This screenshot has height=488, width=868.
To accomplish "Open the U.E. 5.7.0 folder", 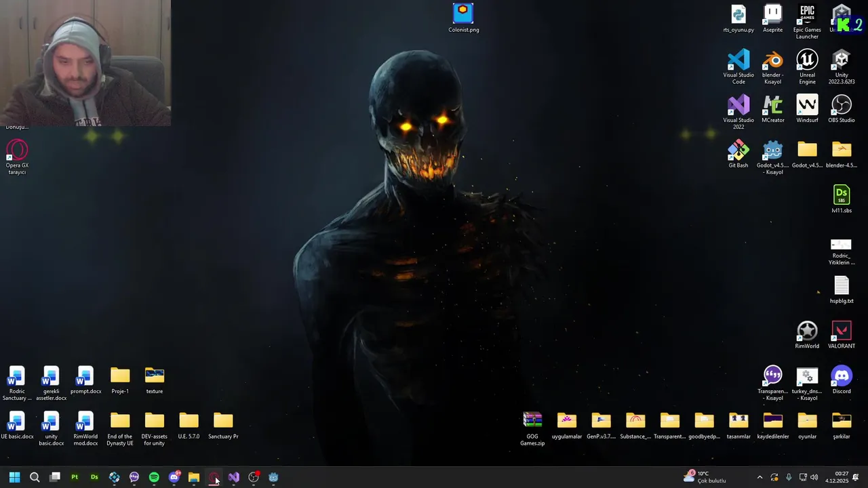I will [189, 425].
